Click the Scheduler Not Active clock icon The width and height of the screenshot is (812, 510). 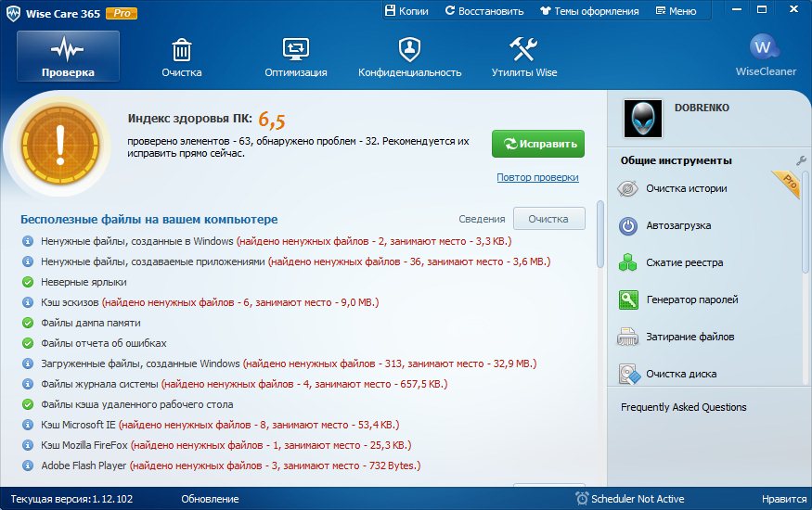(581, 499)
